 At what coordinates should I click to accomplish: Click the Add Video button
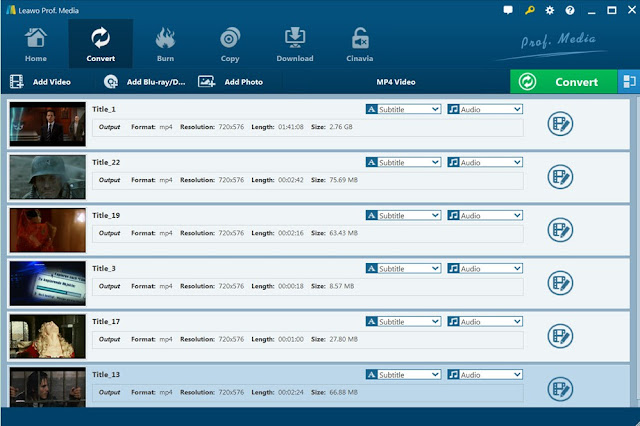pos(40,82)
